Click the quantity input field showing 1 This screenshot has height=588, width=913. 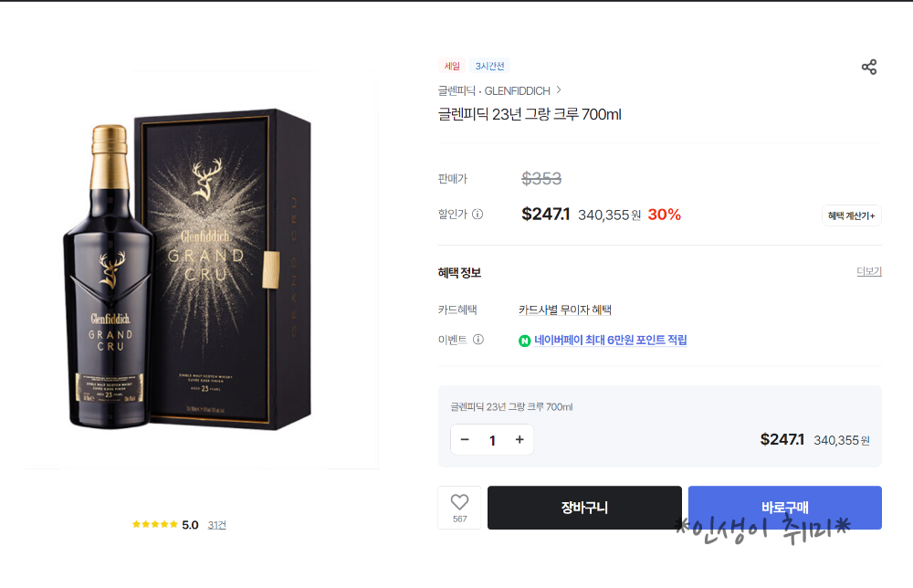(x=492, y=440)
